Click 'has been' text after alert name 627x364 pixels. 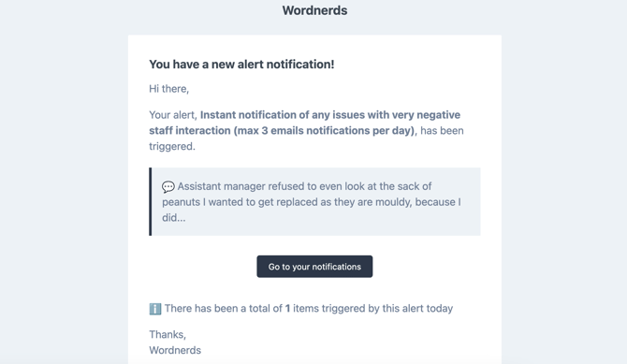442,131
